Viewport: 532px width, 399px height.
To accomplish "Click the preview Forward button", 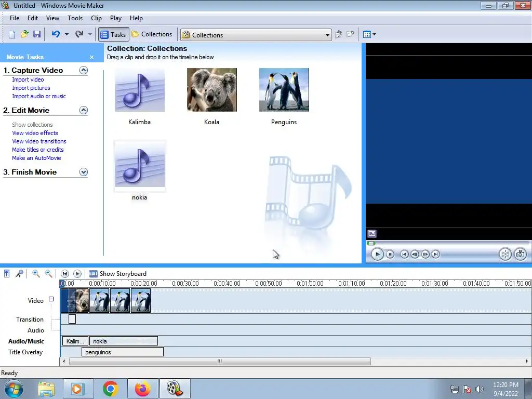I will (x=436, y=254).
